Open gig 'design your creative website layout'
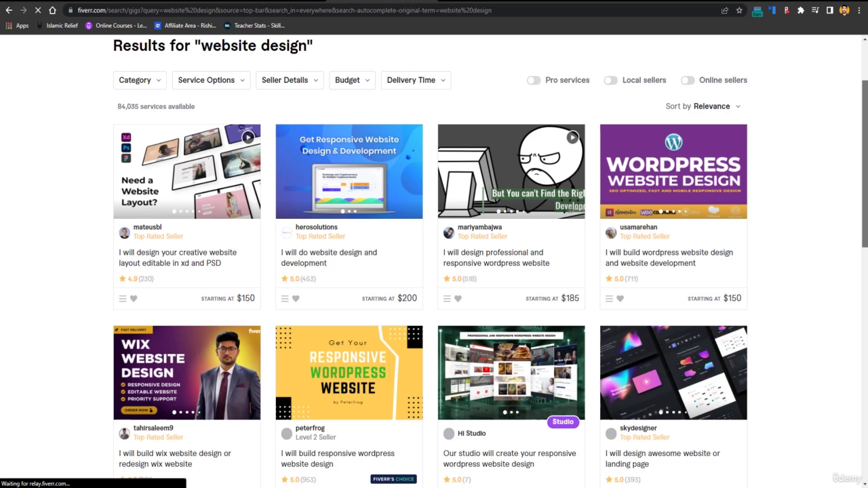Image resolution: width=868 pixels, height=488 pixels. pyautogui.click(x=178, y=258)
